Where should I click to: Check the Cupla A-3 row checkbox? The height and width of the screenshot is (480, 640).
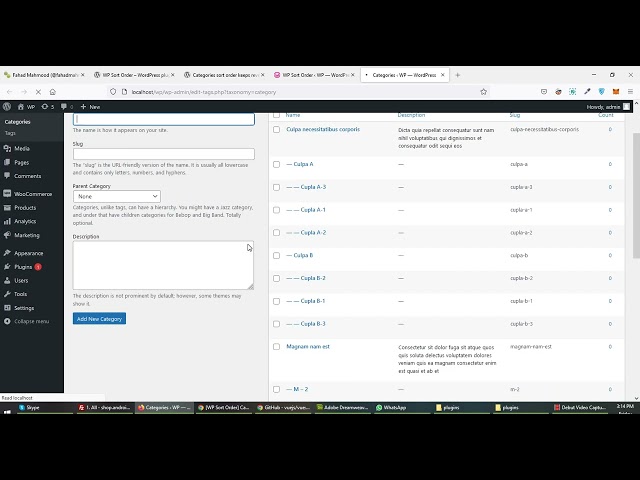(x=276, y=187)
